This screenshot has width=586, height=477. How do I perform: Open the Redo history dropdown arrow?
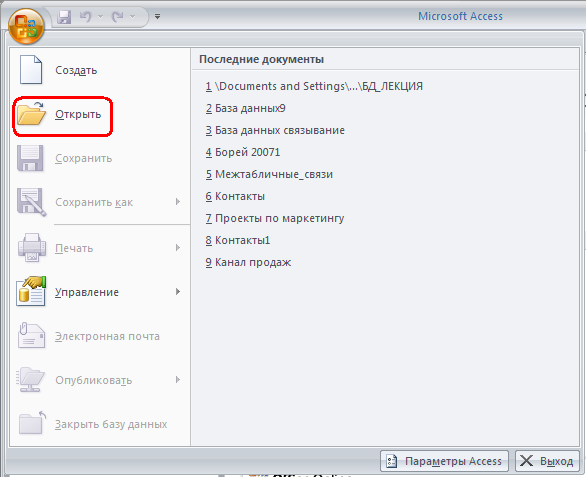[x=132, y=17]
